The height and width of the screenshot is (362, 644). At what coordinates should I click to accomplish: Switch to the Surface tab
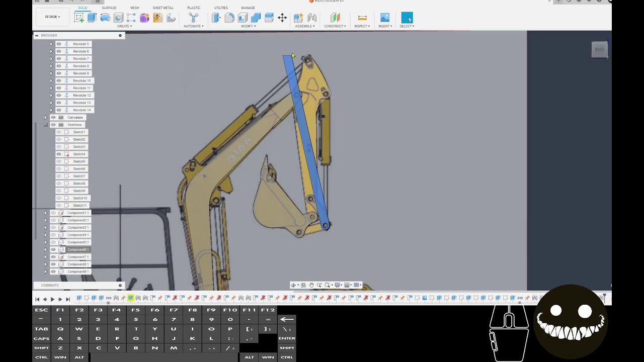coord(109,8)
